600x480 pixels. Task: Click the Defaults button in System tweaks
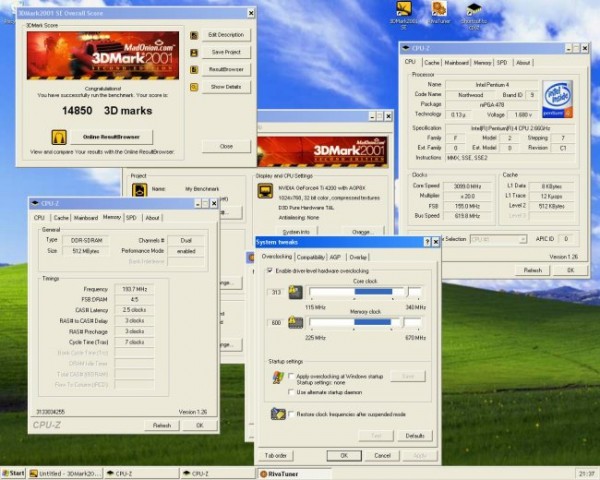415,436
